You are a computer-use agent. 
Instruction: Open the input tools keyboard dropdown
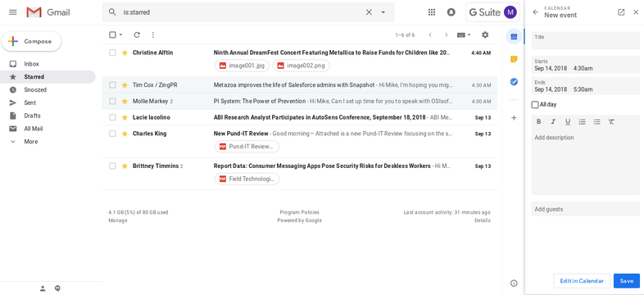464,35
